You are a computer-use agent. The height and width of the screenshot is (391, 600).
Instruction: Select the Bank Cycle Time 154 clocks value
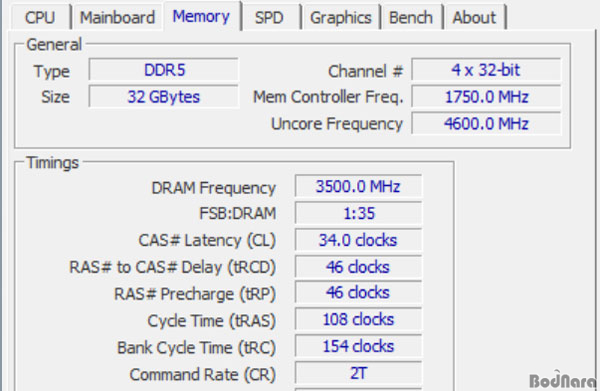point(358,346)
